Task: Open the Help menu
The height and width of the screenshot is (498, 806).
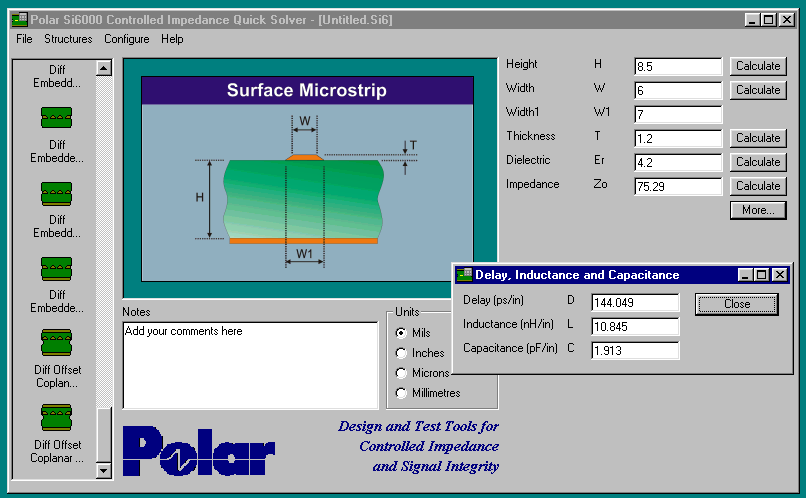Action: coord(172,39)
